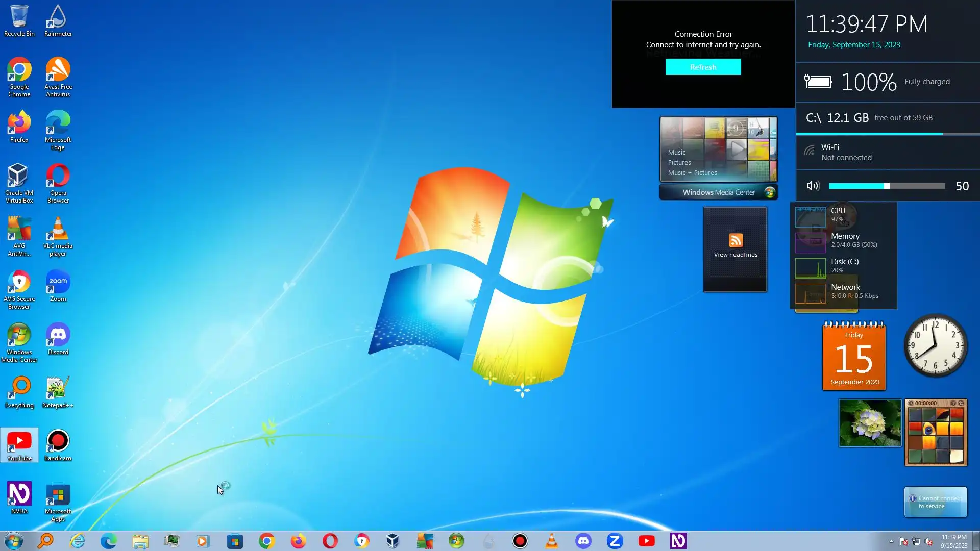The height and width of the screenshot is (551, 980).
Task: Click the volume slider bar
Action: (887, 186)
